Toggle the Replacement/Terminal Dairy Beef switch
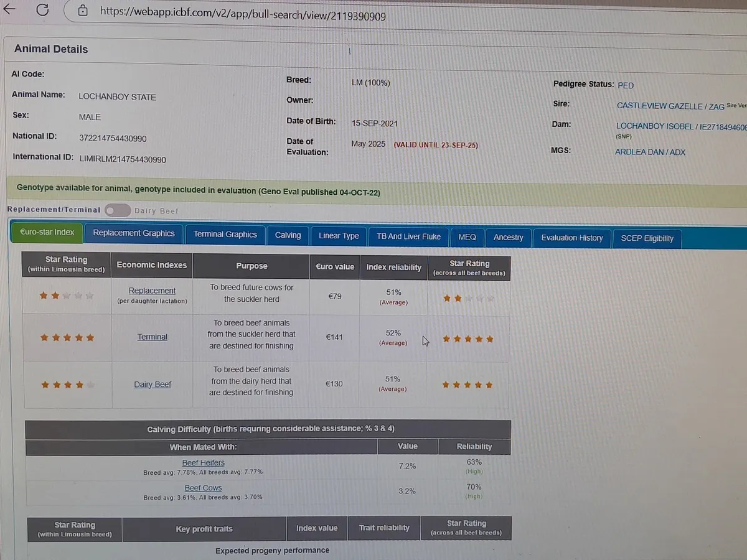This screenshot has width=747, height=560. pos(117,210)
